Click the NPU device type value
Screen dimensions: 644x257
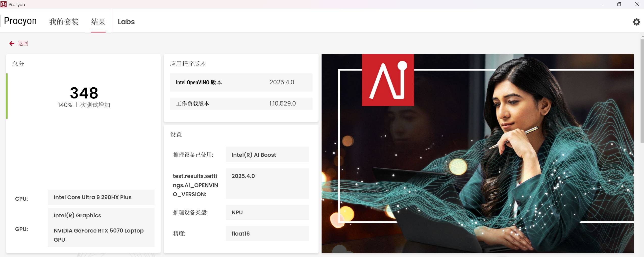[267, 212]
